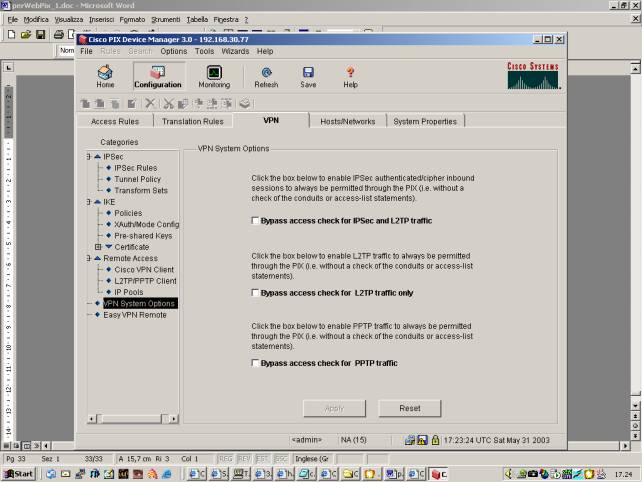Open the PDM Tools menu
The image size is (642, 482).
pos(204,51)
